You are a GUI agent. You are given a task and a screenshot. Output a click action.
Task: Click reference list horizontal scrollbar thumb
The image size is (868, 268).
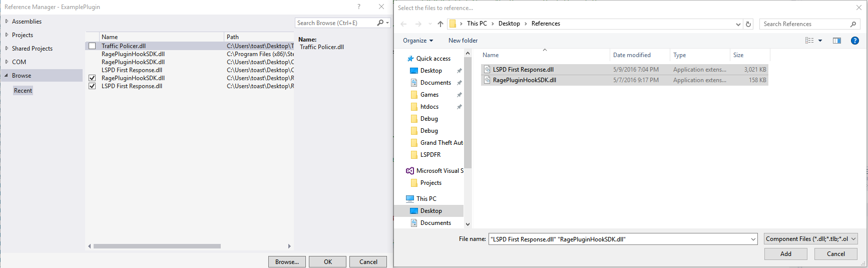tap(157, 246)
